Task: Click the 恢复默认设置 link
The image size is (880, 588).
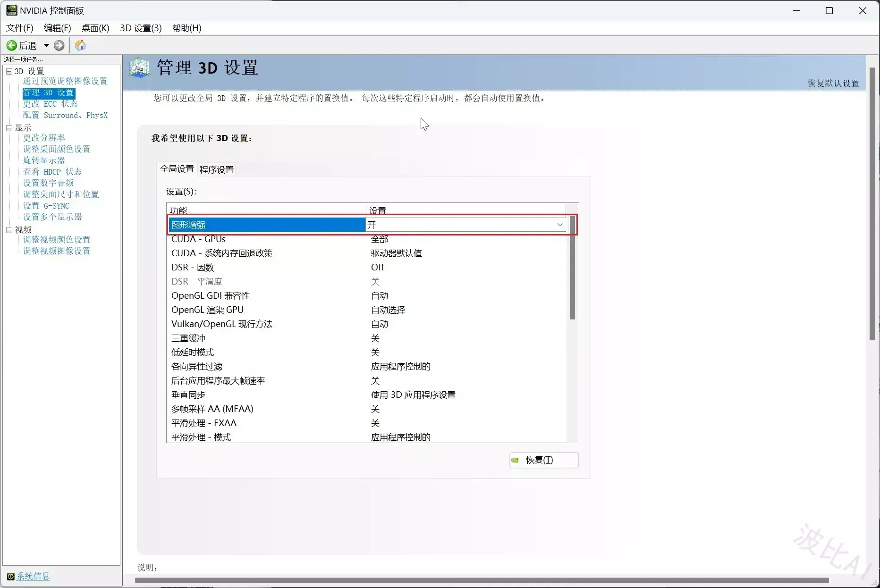Action: tap(833, 83)
